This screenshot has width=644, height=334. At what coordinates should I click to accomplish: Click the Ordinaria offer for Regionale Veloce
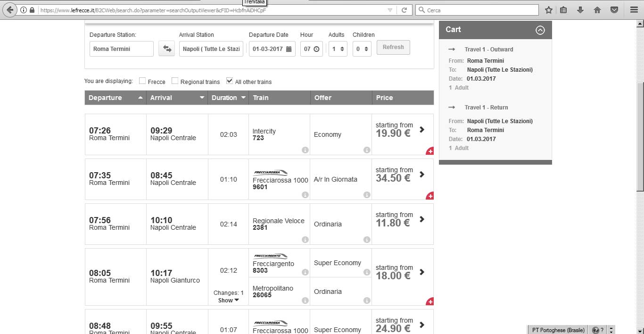click(x=328, y=224)
